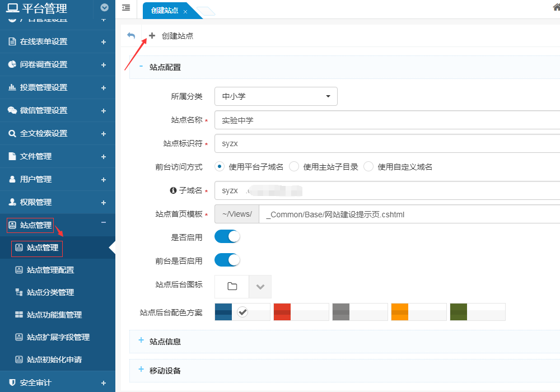Select the 使用主站子目录 radio option
The image size is (560, 392).
(x=295, y=167)
